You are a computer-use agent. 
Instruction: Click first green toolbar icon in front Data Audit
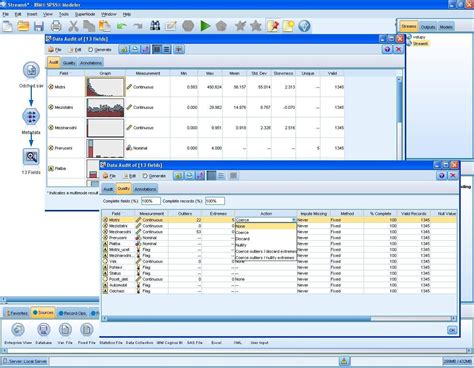(178, 176)
